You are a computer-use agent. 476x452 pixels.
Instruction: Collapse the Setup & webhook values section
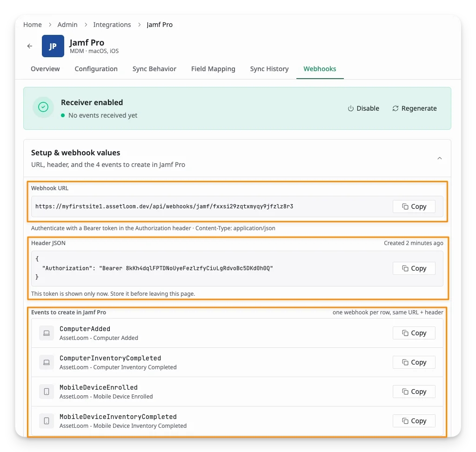[x=439, y=159]
